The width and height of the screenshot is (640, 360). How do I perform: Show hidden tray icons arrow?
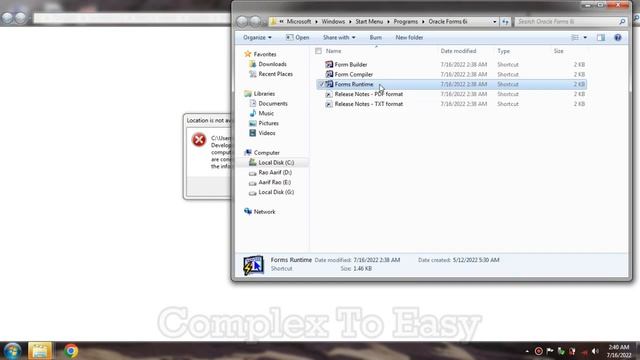527,351
